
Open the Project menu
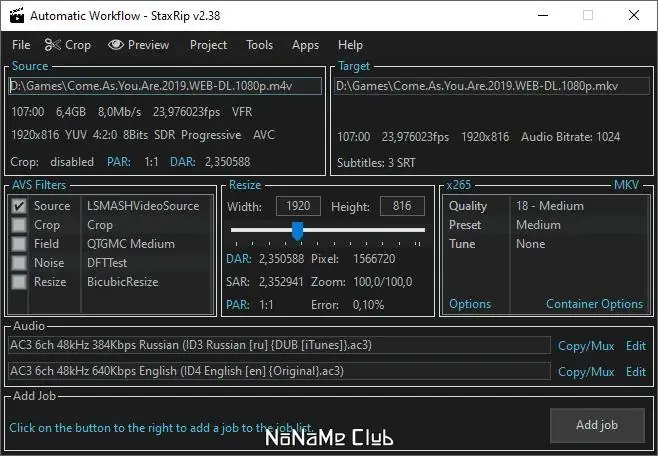[x=208, y=45]
